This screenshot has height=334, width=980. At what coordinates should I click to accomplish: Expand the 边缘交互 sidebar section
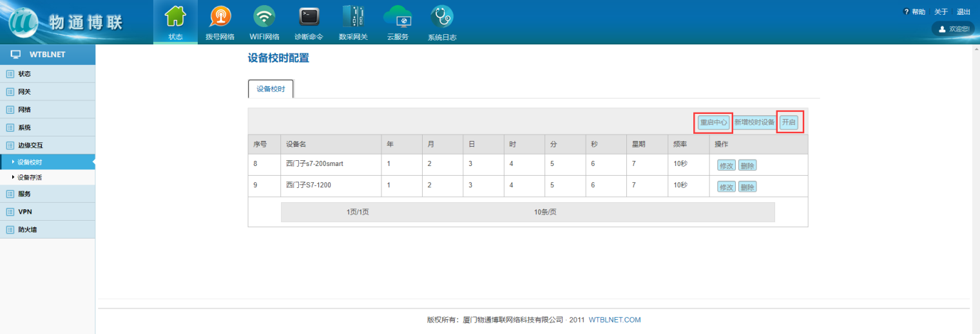coord(30,145)
